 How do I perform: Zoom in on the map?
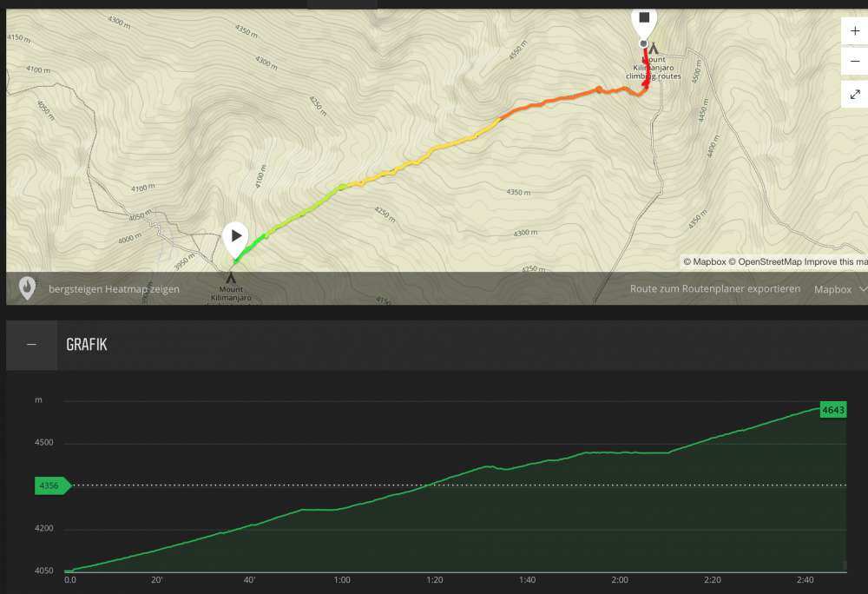point(854,30)
